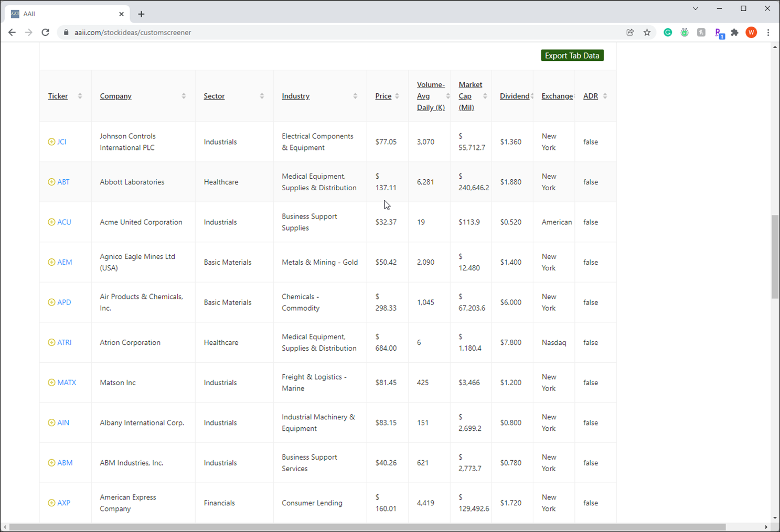Sort by Sector column sort arrows
The width and height of the screenshot is (780, 532).
click(x=262, y=96)
